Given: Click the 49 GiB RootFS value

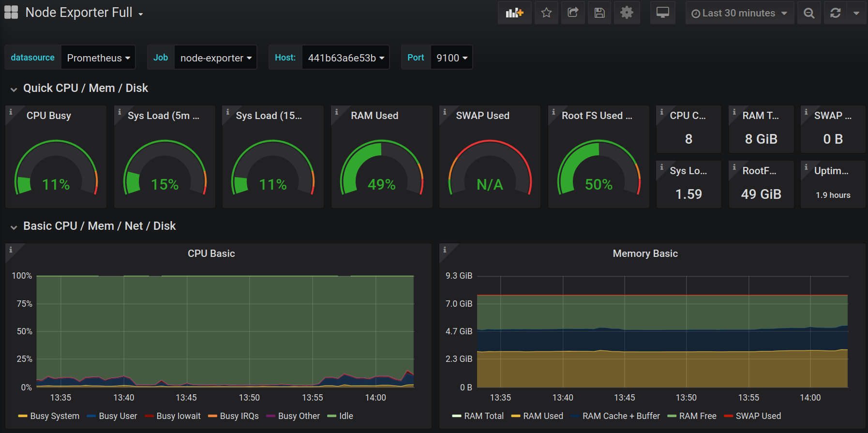Looking at the screenshot, I should click(x=761, y=194).
